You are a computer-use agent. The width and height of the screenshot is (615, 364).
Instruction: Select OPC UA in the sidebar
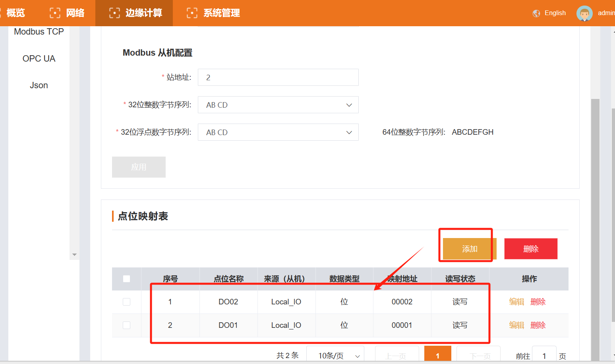tap(39, 59)
